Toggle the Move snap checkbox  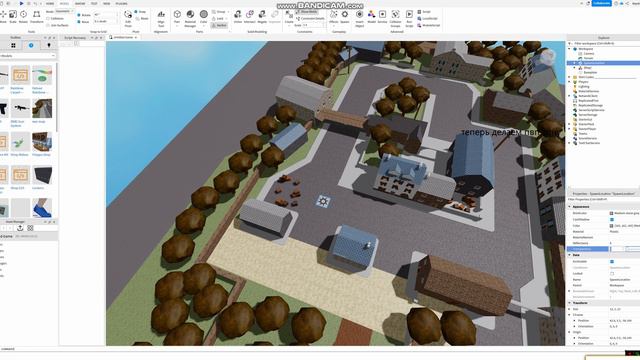79,22
